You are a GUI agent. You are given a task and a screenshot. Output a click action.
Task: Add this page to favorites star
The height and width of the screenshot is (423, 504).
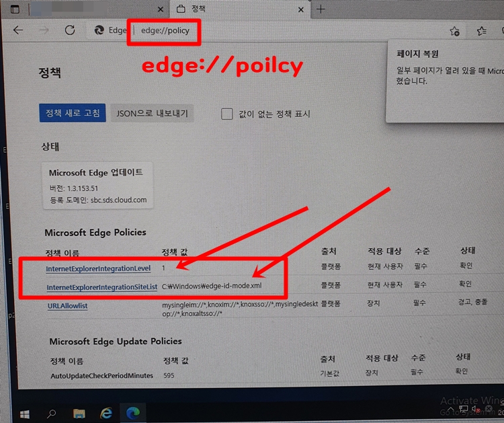pos(454,31)
